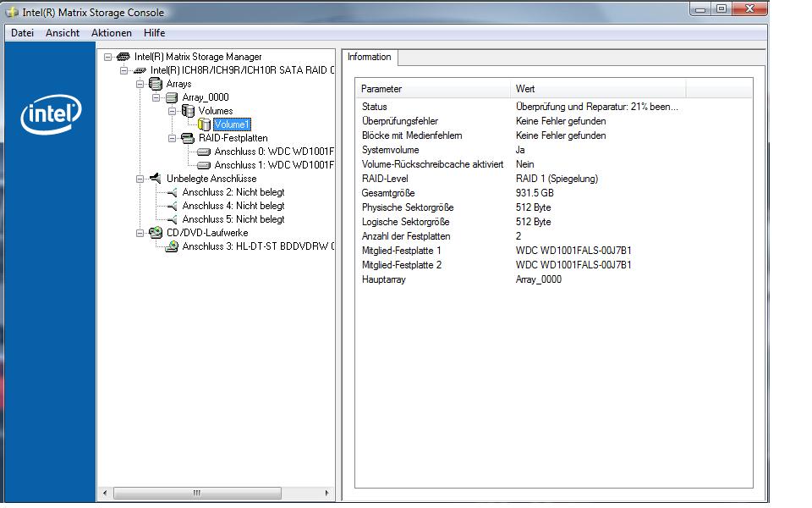
Task: Close the Matrix Storage Console window
Action: click(749, 8)
